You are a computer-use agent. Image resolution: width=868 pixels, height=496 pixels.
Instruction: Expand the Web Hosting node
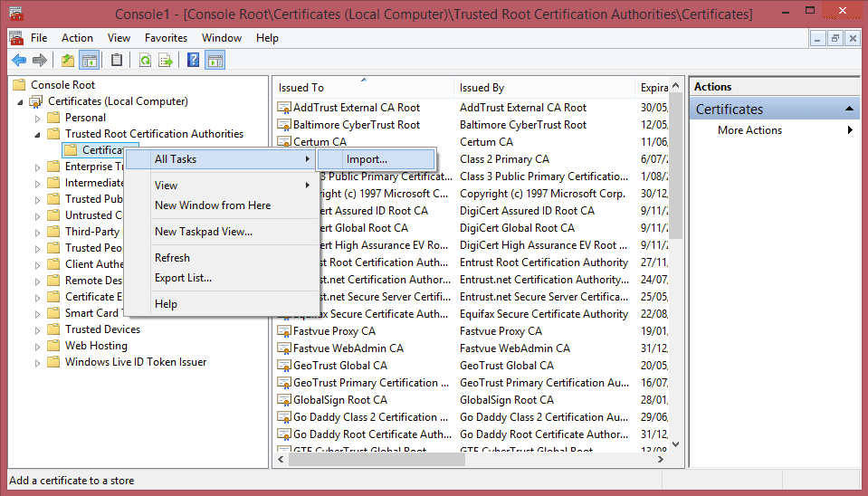[38, 347]
